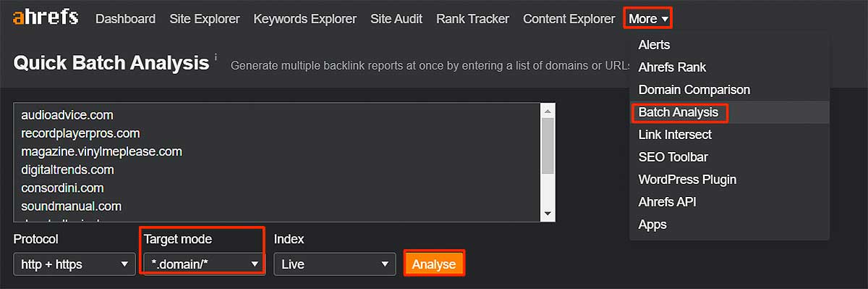The height and width of the screenshot is (289, 868).
Task: Open Rank Tracker
Action: pyautogui.click(x=472, y=19)
